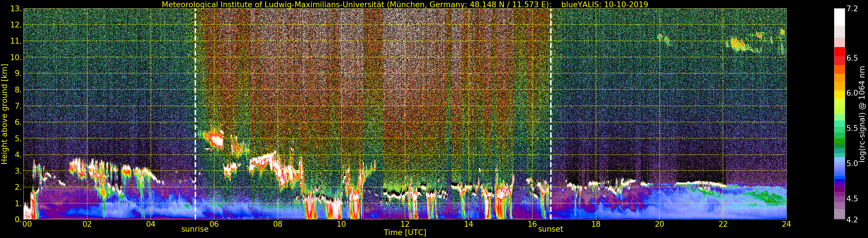The width and height of the screenshot is (868, 238).
Task: Click the time tick label '24'
Action: click(x=786, y=224)
